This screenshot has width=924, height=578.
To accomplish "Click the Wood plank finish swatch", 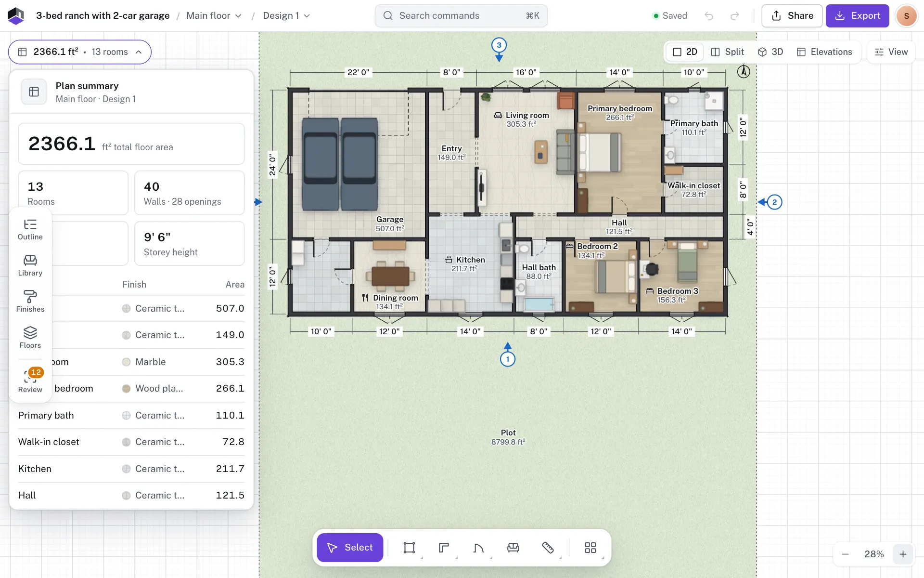I will pos(126,389).
